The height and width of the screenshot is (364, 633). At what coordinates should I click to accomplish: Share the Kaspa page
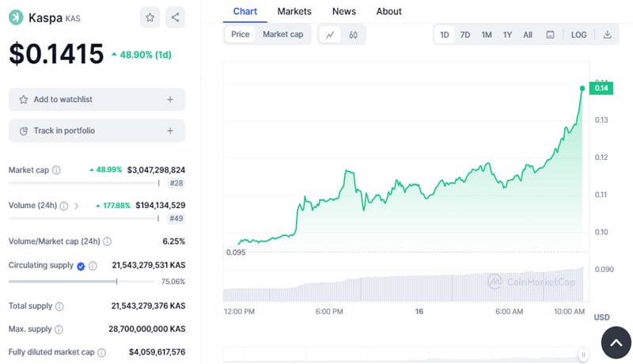coord(175,17)
